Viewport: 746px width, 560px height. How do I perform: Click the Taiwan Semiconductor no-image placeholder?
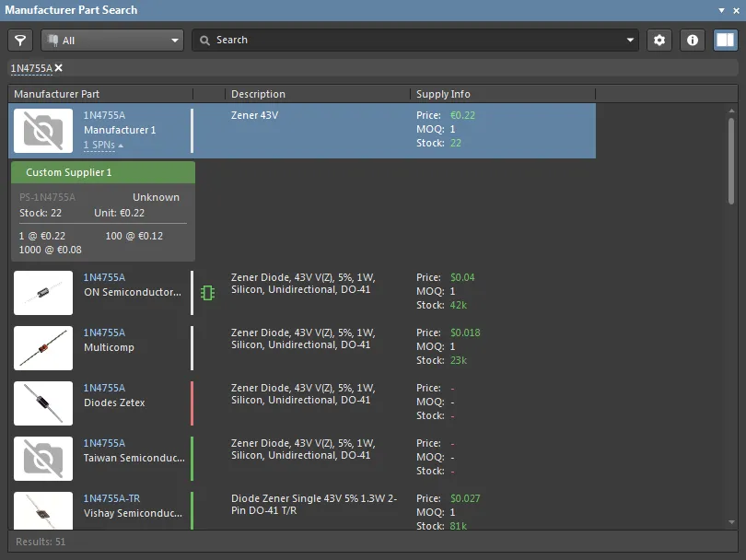43,459
